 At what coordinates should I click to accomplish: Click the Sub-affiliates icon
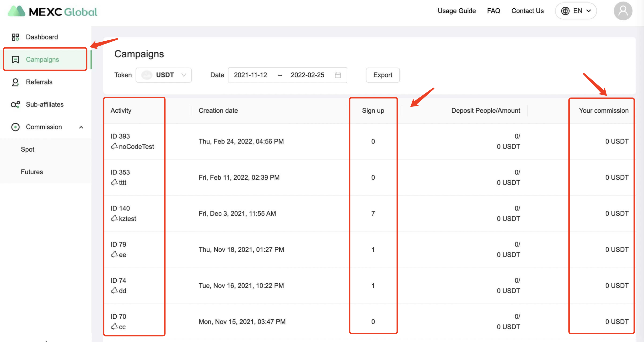(15, 105)
